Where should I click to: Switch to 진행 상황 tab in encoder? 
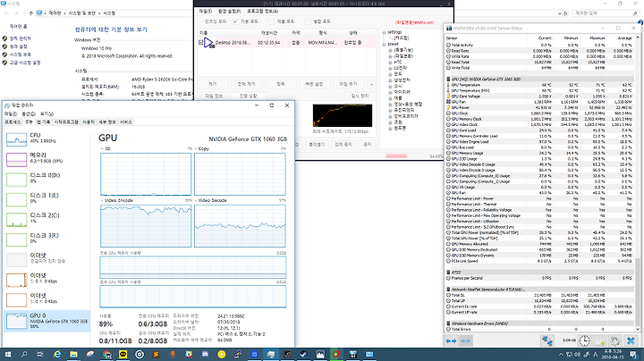point(248,96)
